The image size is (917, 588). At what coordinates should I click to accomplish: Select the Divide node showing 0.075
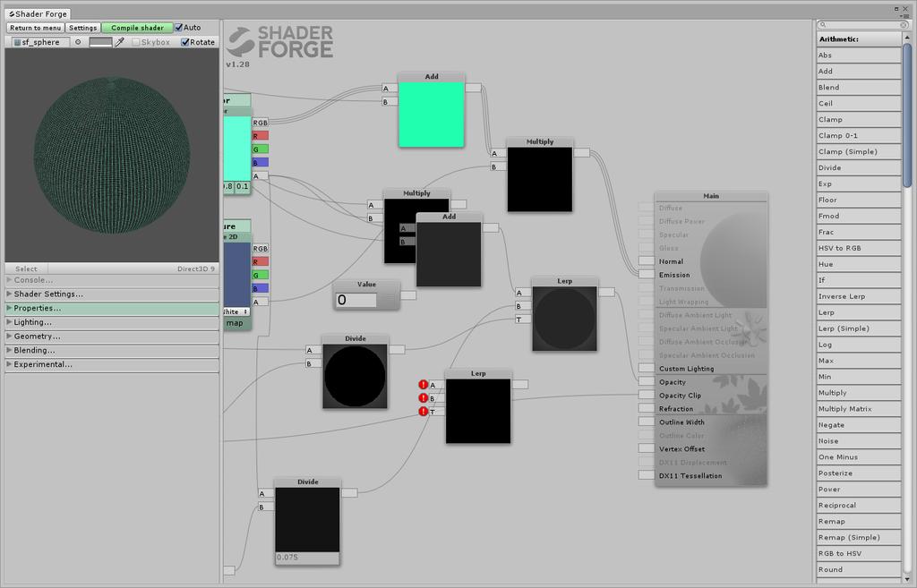pyautogui.click(x=308, y=522)
